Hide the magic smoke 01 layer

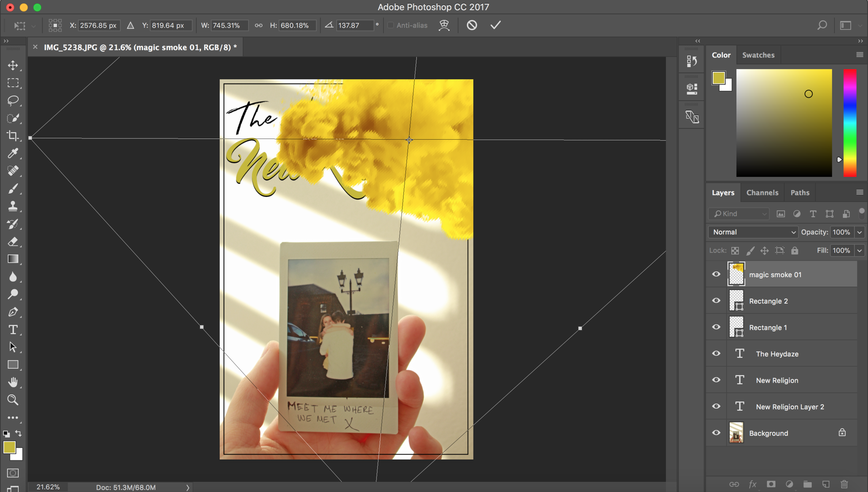[716, 274]
